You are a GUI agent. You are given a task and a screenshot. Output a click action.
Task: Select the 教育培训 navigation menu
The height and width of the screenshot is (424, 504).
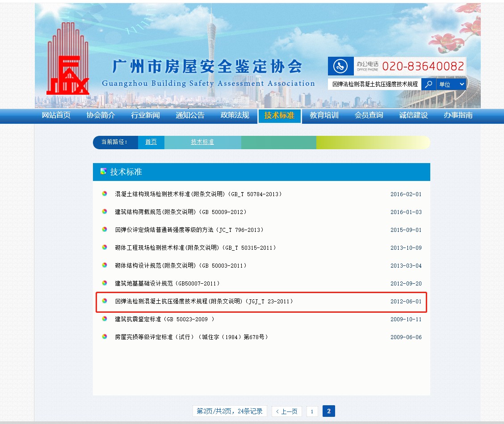[x=323, y=115]
